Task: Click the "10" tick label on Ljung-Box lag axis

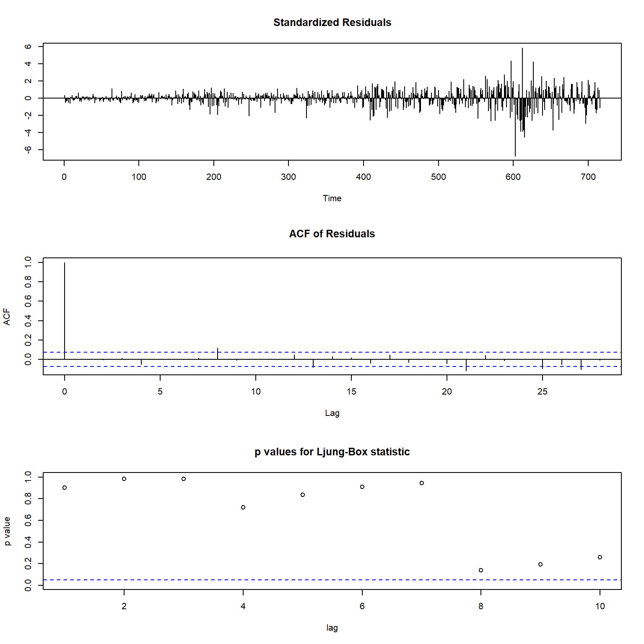Action: 600,606
